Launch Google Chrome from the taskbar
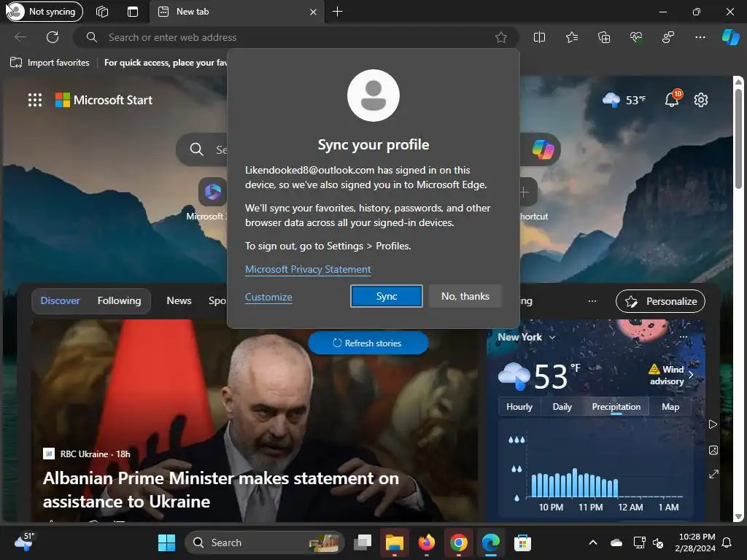Screen dimensions: 747x560 point(458,542)
